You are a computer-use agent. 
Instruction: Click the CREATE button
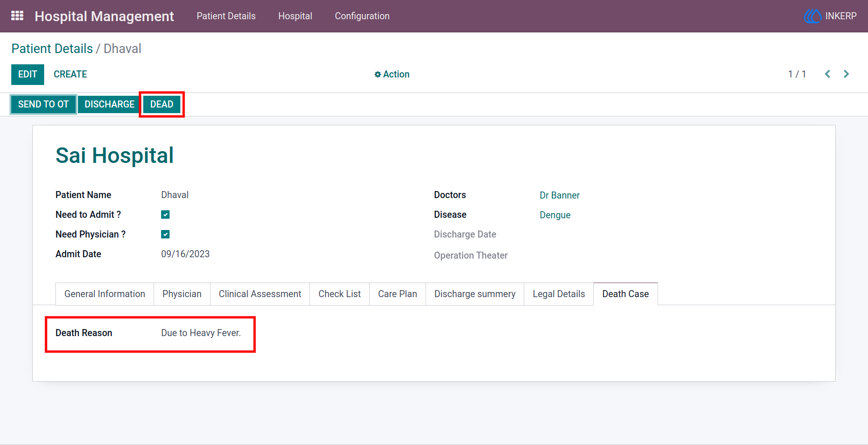pos(70,74)
